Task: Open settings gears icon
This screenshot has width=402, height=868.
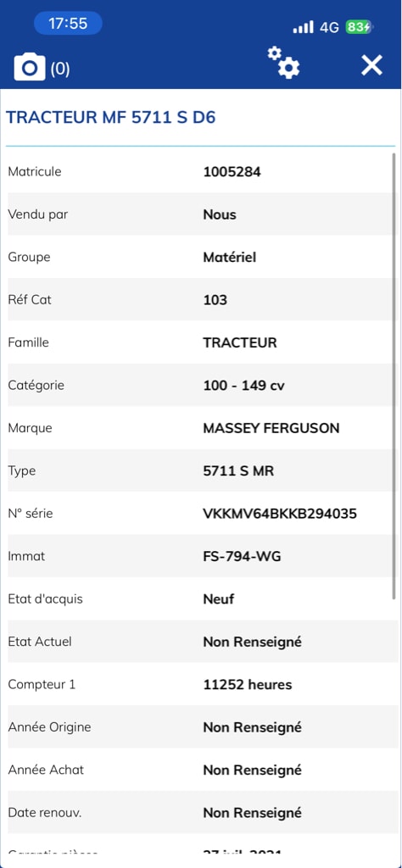Action: point(283,63)
